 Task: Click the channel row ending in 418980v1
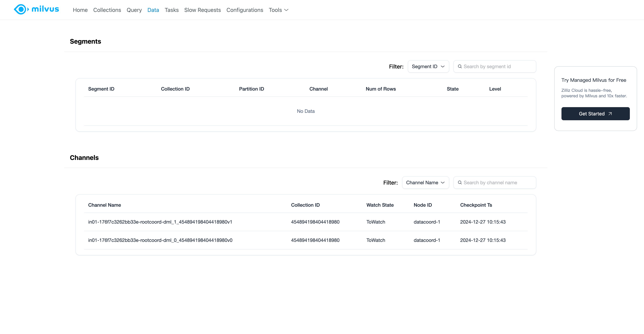tap(160, 222)
